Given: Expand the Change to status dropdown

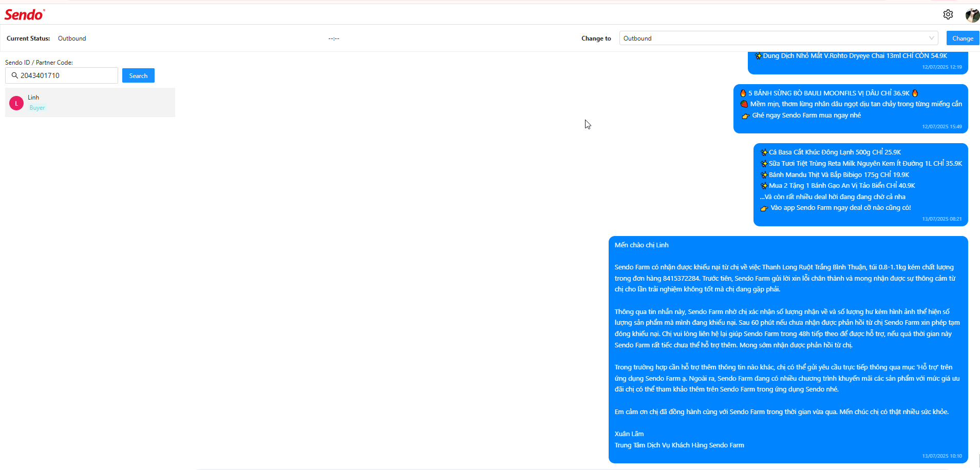Looking at the screenshot, I should (779, 38).
